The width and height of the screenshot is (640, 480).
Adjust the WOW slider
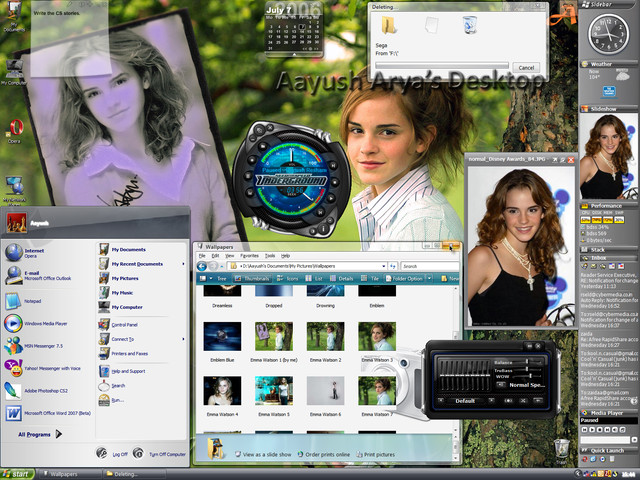[x=530, y=376]
